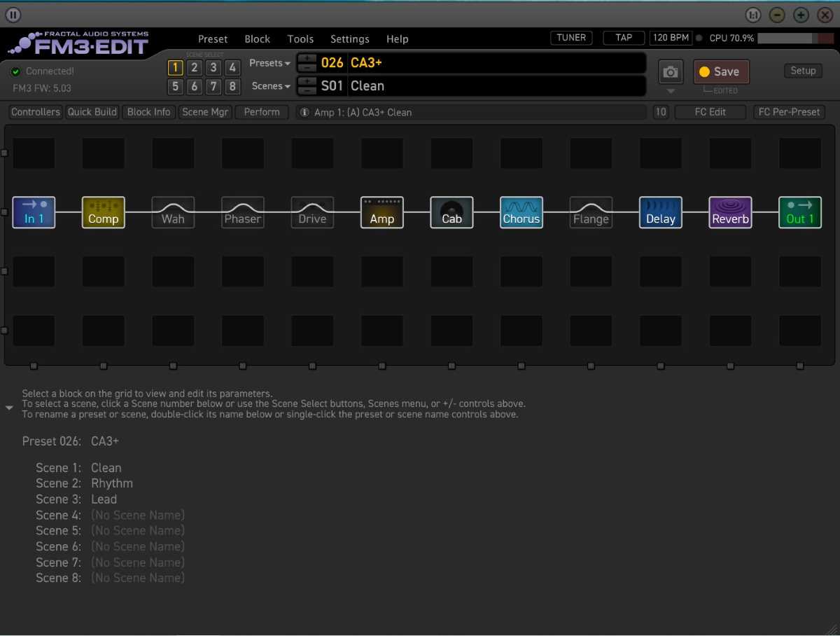This screenshot has width=840, height=636.
Task: Click the pause icon in the title bar
Action: point(13,15)
